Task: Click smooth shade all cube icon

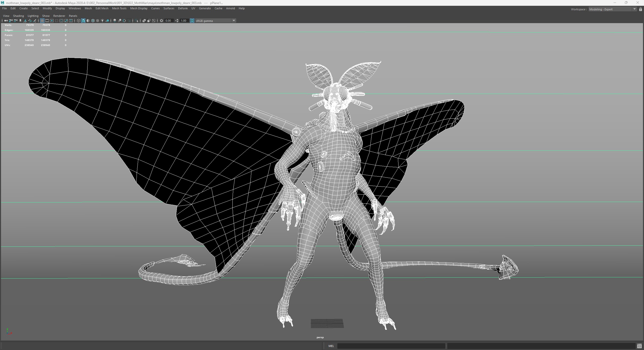Action: [83, 21]
